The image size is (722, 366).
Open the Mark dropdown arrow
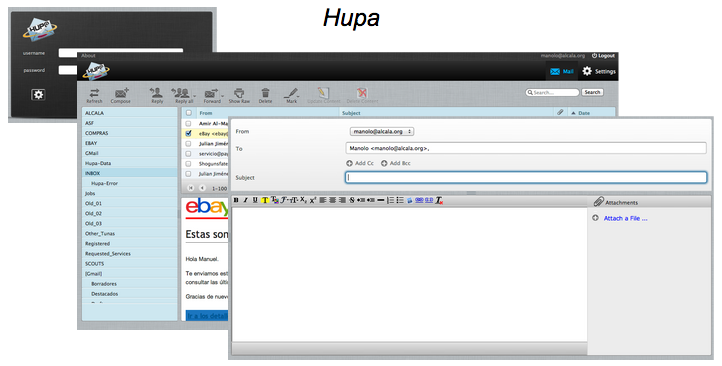pyautogui.click(x=299, y=96)
